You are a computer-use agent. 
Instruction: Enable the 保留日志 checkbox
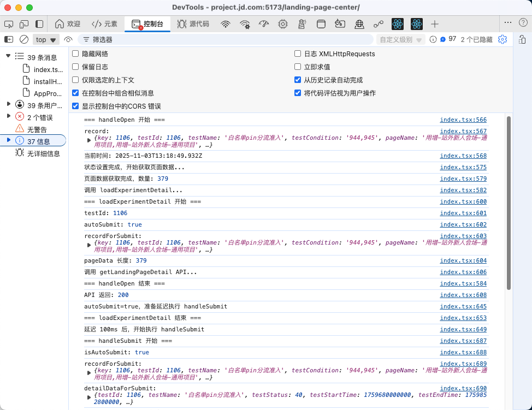(x=75, y=67)
